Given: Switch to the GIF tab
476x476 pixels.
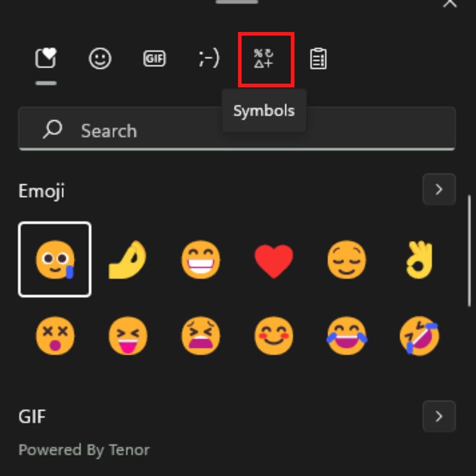Looking at the screenshot, I should (x=154, y=59).
